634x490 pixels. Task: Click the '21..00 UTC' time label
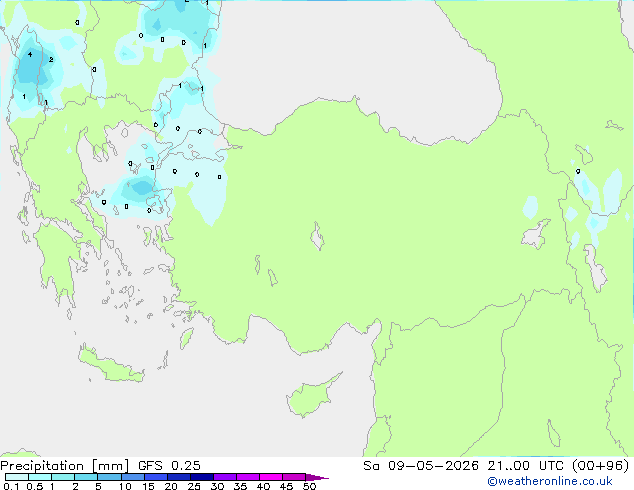[x=526, y=466]
